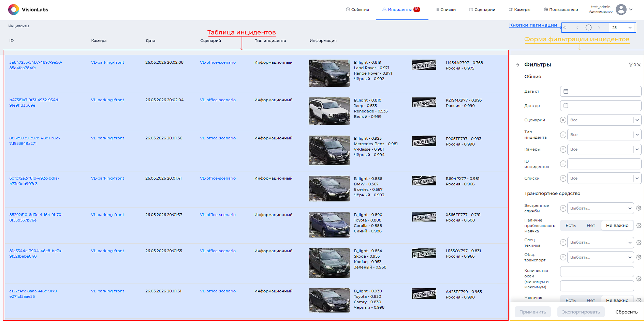View license plate image H155OY797
This screenshot has height=321, width=644.
coord(424,253)
